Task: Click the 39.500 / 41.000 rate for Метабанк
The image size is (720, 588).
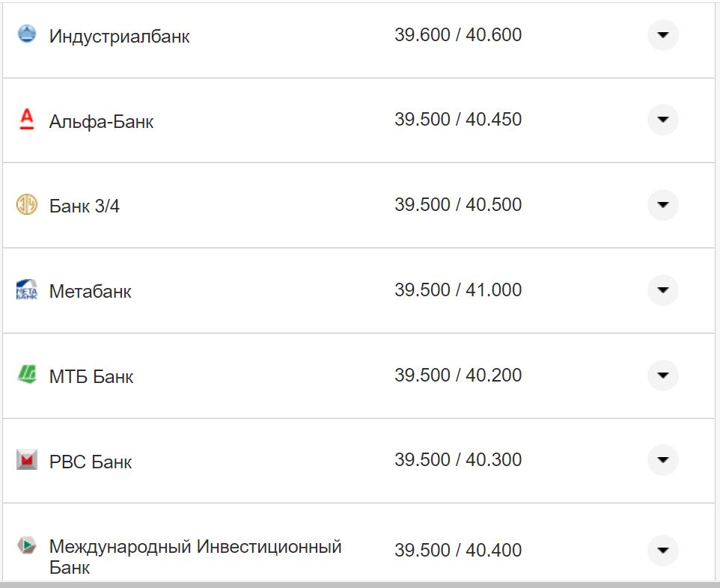Action: click(x=459, y=290)
